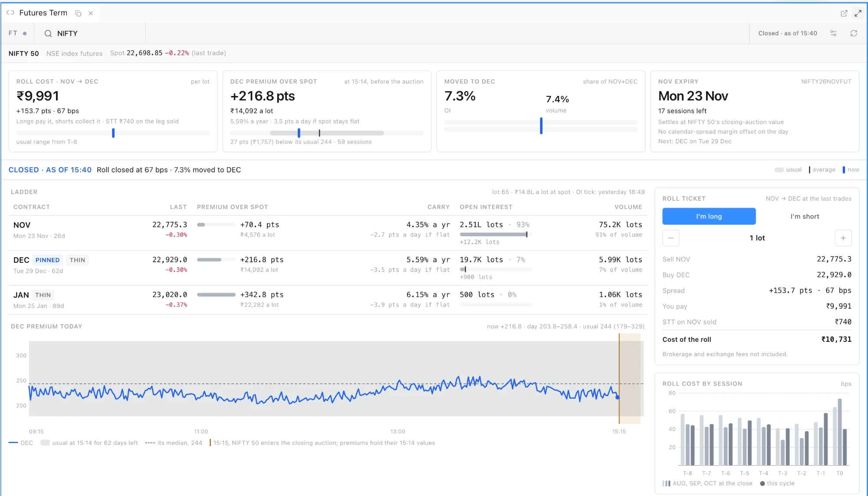Image resolution: width=868 pixels, height=496 pixels.
Task: Click the DEC premium usual-range slider marker
Action: tap(299, 133)
